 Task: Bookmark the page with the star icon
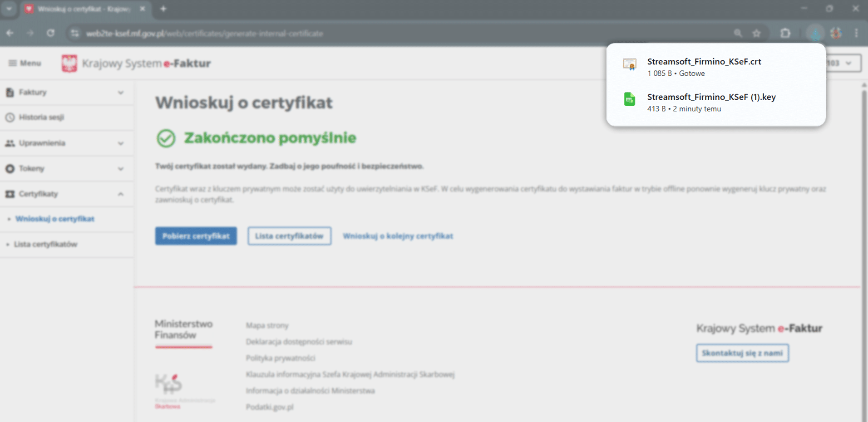tap(756, 33)
